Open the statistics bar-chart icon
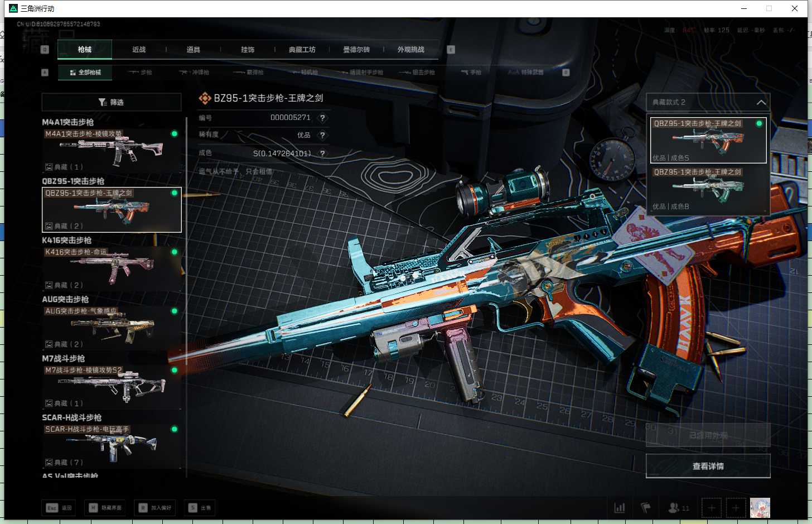 coord(620,508)
